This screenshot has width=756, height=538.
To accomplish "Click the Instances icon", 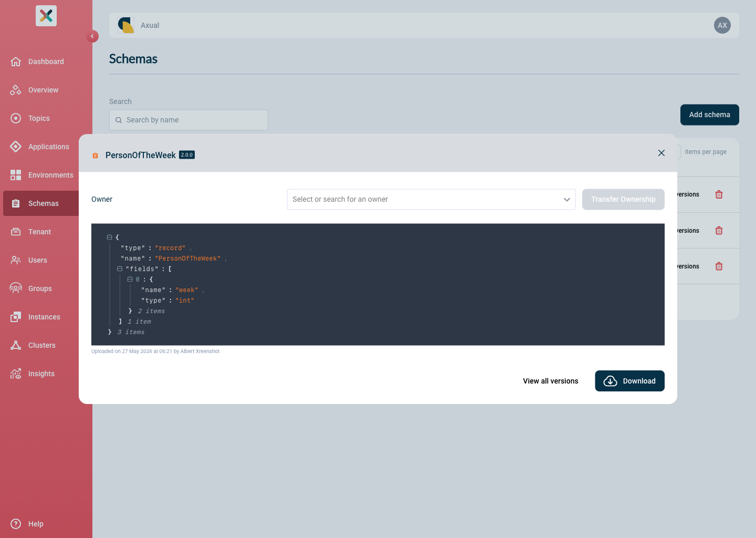I will [16, 317].
